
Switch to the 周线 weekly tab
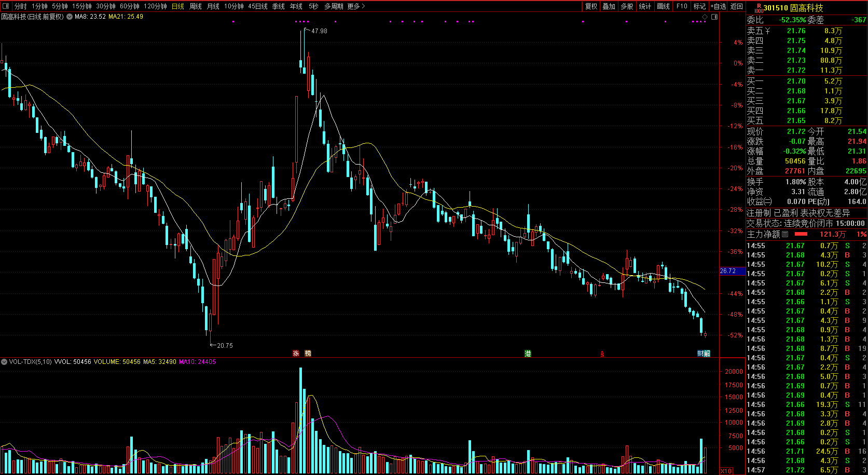(196, 6)
